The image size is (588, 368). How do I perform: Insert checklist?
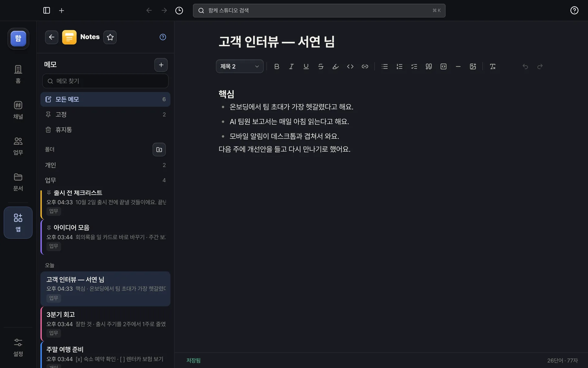point(414,66)
